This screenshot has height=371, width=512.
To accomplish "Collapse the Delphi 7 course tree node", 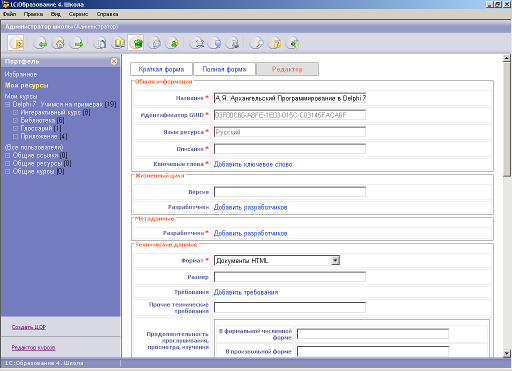I will tap(8, 105).
